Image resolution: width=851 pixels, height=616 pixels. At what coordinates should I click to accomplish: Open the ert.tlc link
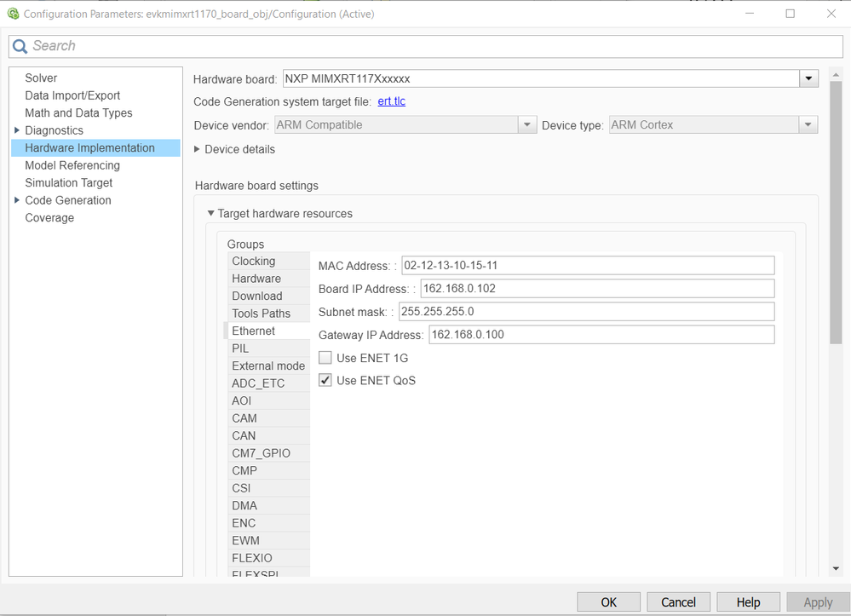pos(391,101)
